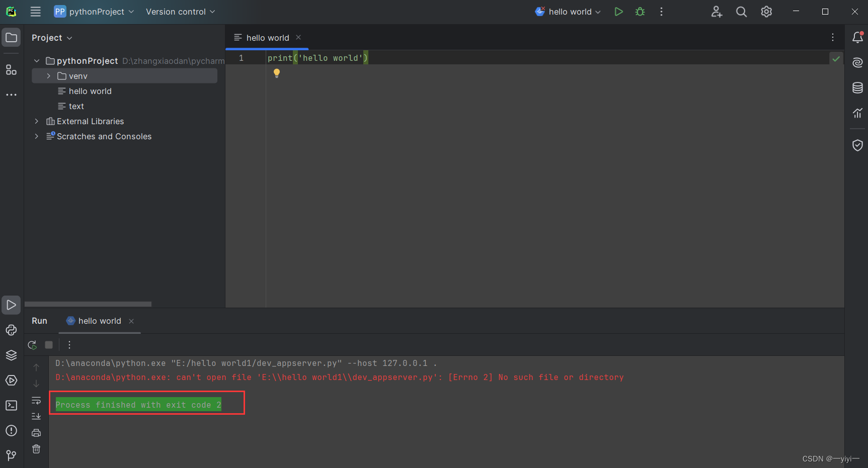The image size is (868, 468).
Task: Open the SciView chart tool window
Action: [857, 113]
